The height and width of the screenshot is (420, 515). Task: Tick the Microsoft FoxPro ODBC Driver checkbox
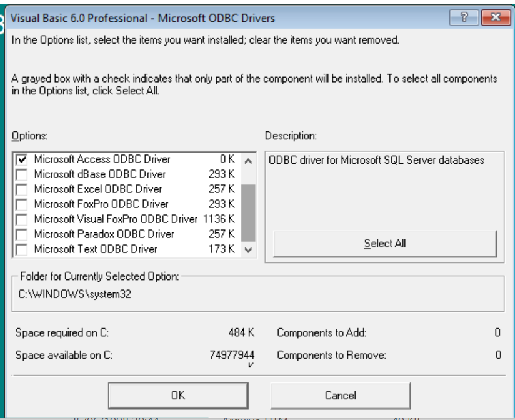[22, 204]
